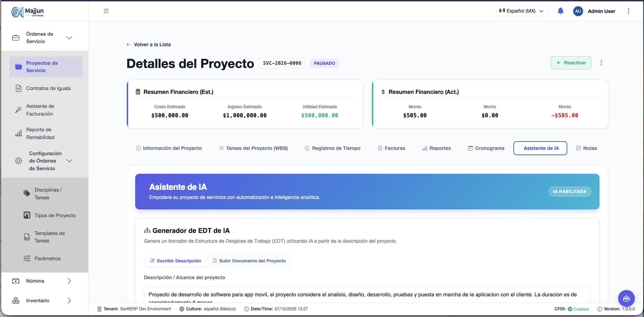This screenshot has width=644, height=317.
Task: Select Subir Documento del Proyecto option
Action: pyautogui.click(x=249, y=261)
